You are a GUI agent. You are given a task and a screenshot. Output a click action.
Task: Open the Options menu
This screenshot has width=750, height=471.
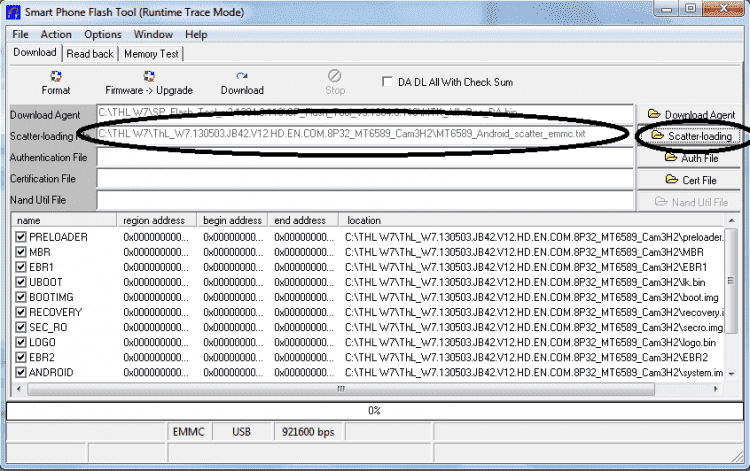click(102, 34)
